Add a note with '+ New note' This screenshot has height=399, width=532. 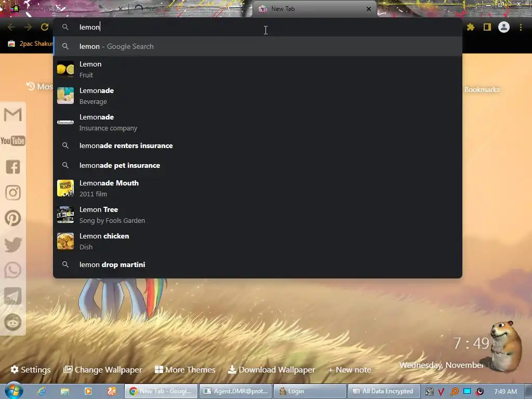pos(350,369)
